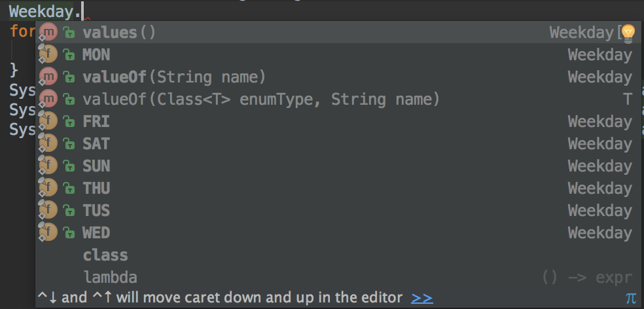Click the method icon beside values()
The width and height of the screenshot is (644, 309).
[48, 32]
